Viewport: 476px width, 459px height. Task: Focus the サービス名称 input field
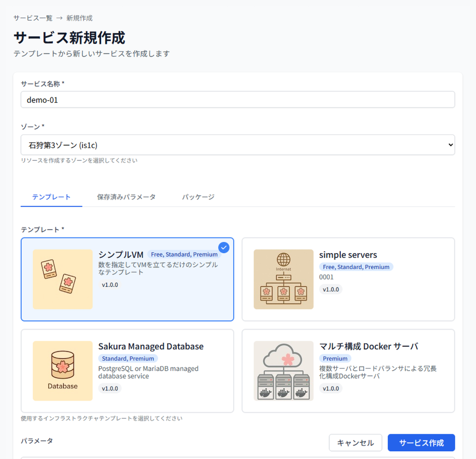coord(238,100)
